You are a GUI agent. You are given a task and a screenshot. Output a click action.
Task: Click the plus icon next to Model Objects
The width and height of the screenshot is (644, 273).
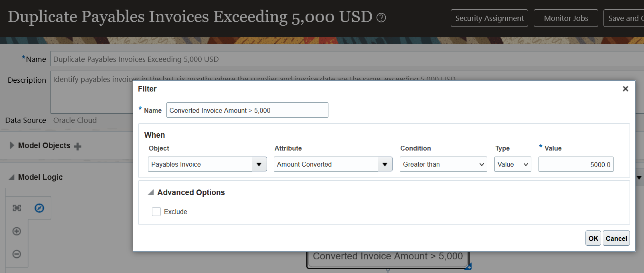pos(78,147)
